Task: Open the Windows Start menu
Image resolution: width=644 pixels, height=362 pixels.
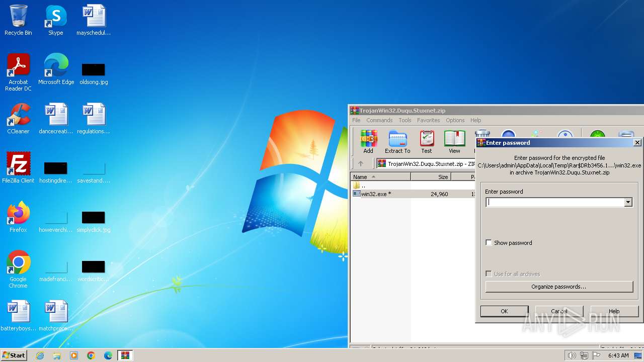Action: click(14, 355)
